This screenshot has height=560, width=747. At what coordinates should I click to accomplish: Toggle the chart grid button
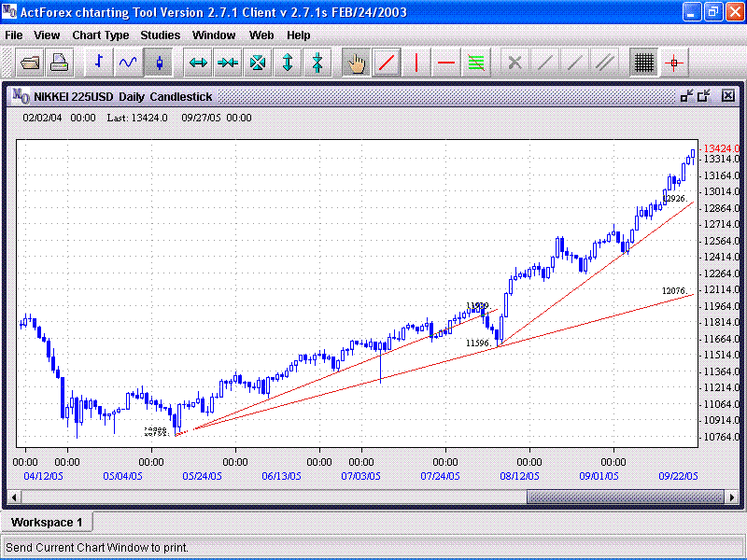[643, 63]
